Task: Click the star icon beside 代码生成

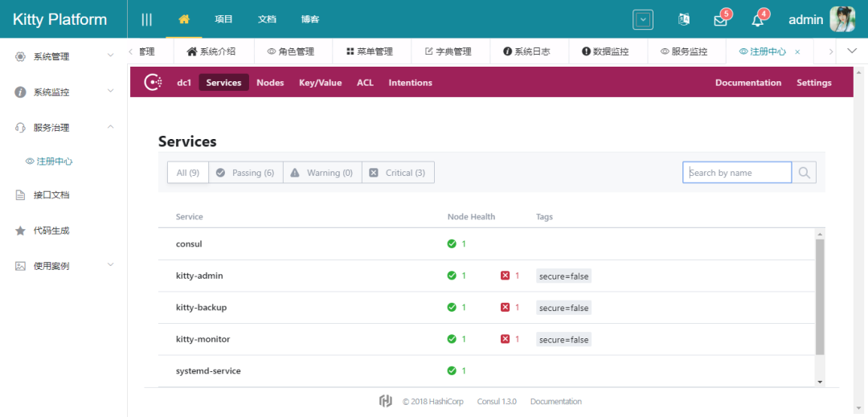Action: pyautogui.click(x=20, y=231)
